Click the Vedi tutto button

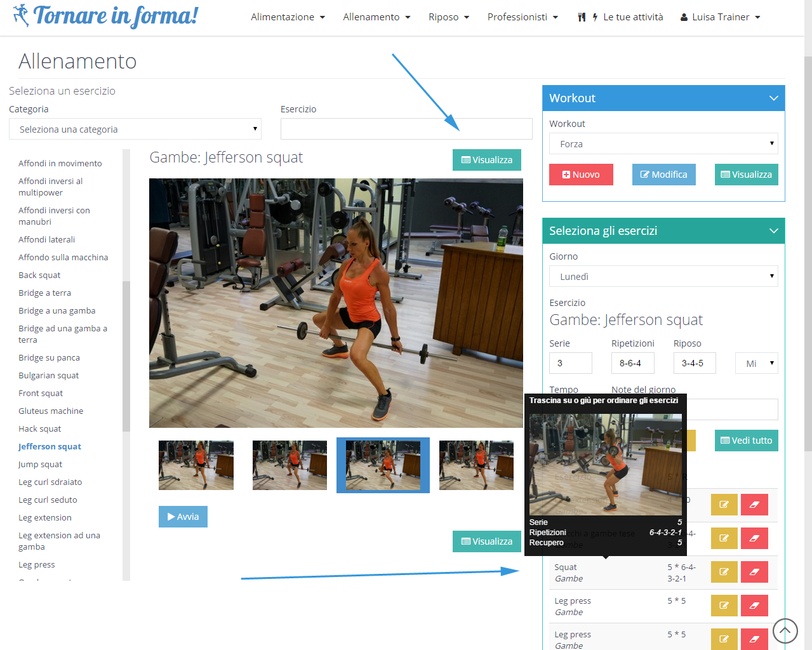[746, 441]
